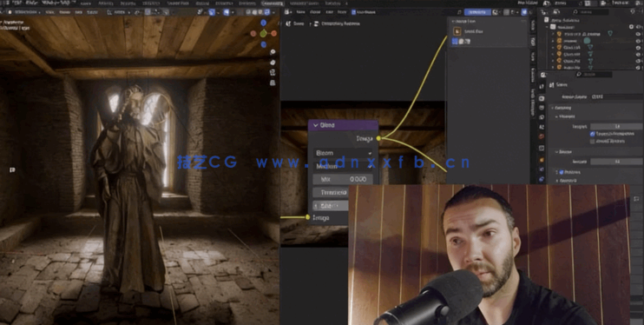Screen dimensions: 644x325
Task: Open the outliner filter funnel icon
Action: [x=632, y=12]
